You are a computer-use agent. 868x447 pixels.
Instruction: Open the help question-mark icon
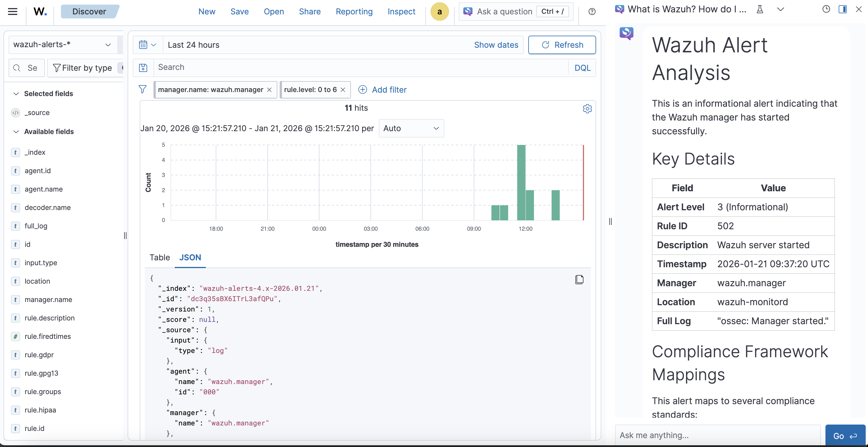click(592, 12)
